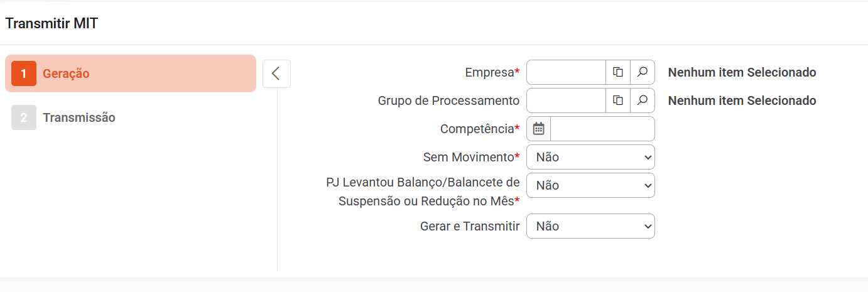Screen dimensions: 868x292
Task: Click "Nenhum item Selecionado" beside Grupo de Processamento
Action: click(x=742, y=100)
